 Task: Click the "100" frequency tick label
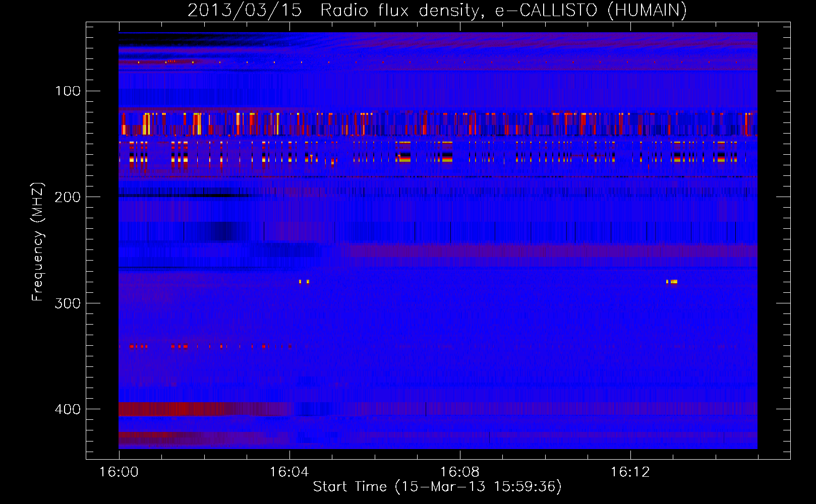(68, 91)
